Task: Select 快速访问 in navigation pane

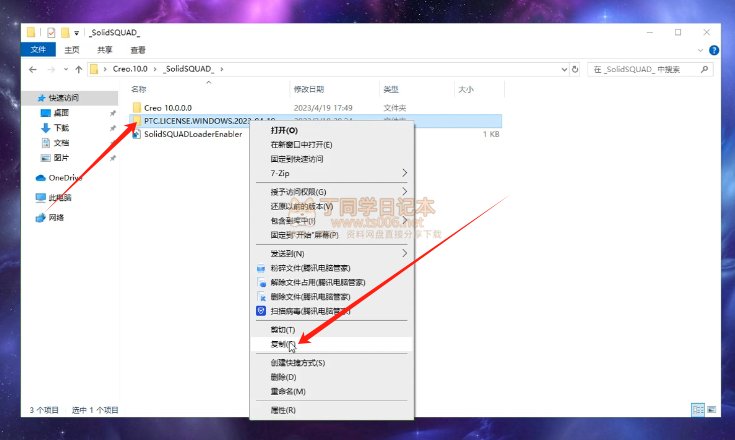Action: (x=69, y=98)
